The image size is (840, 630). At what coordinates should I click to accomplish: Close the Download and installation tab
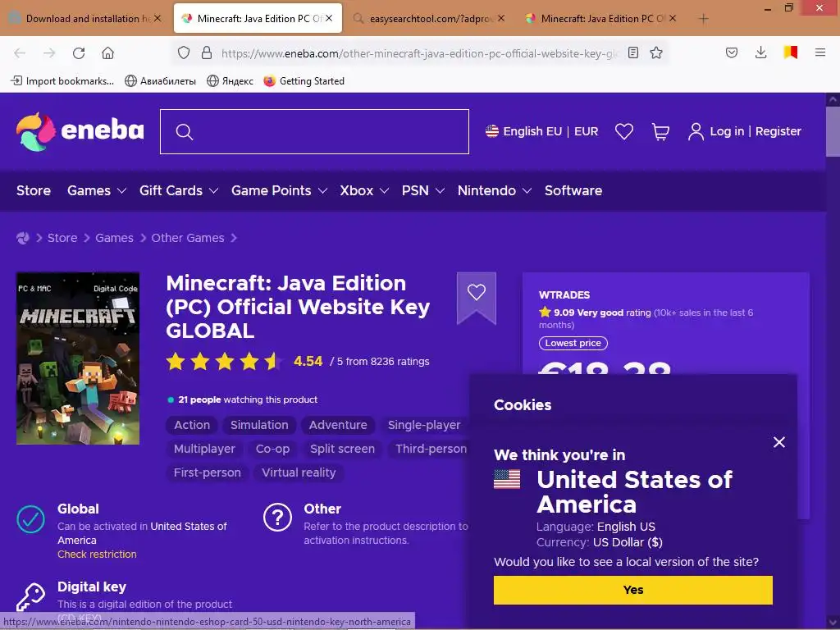click(157, 18)
